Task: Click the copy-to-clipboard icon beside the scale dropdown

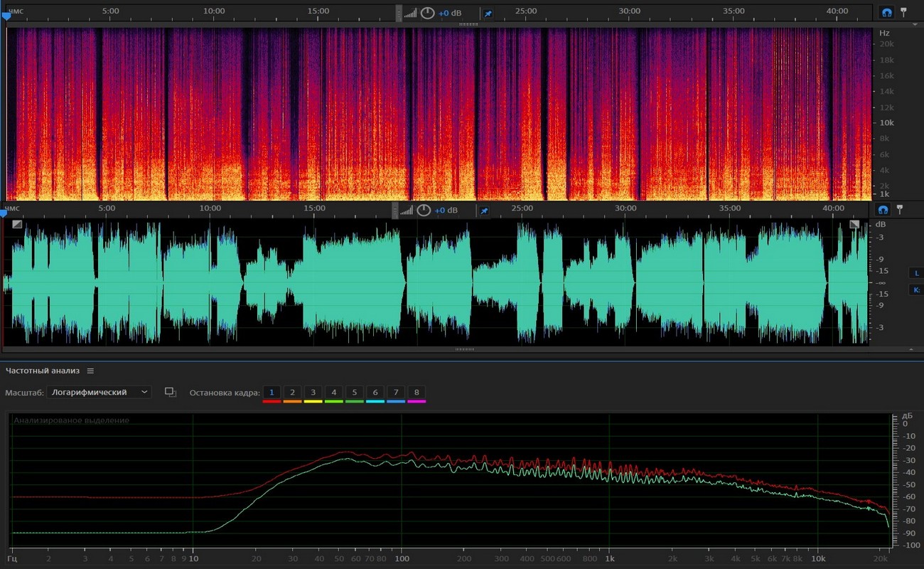Action: (x=171, y=392)
